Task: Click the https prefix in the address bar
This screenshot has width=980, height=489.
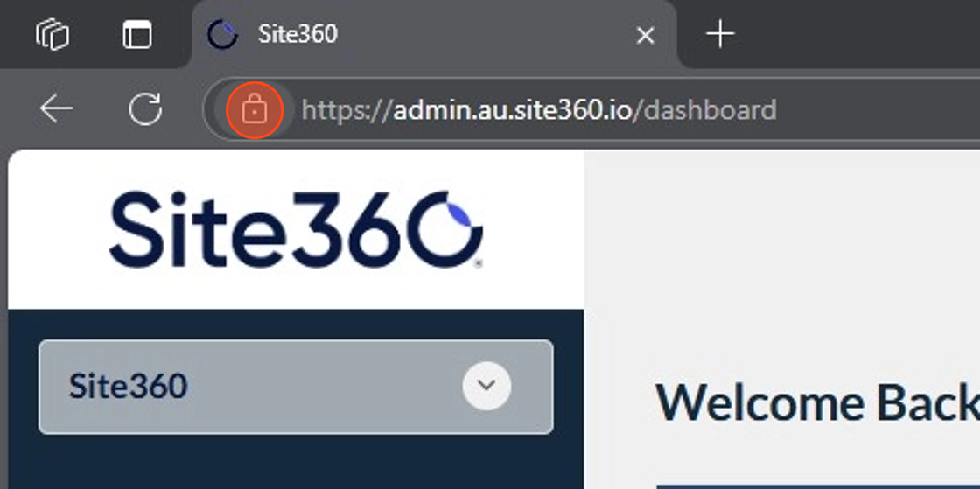Action: pyautogui.click(x=347, y=110)
